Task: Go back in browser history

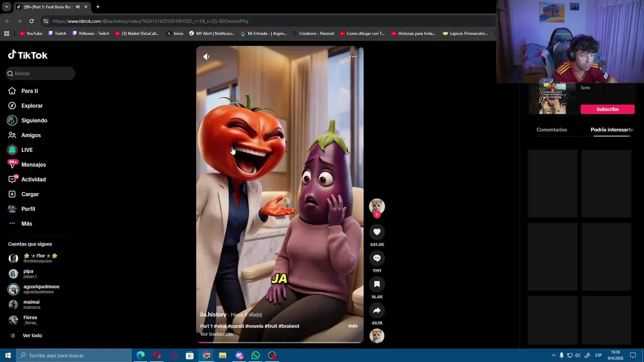Action: coord(7,21)
